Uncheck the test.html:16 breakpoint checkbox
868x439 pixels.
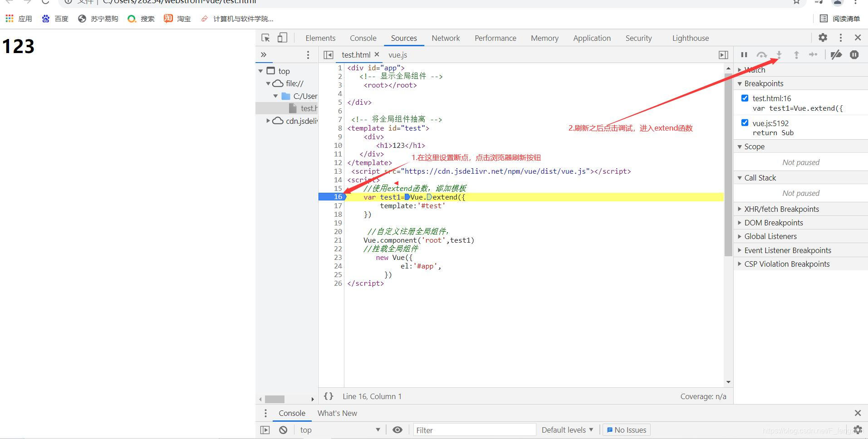(x=745, y=98)
